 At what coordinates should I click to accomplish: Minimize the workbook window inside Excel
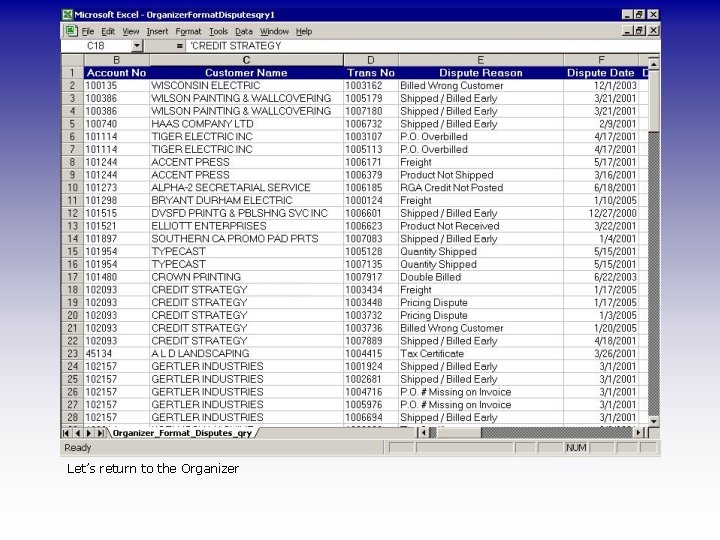628,31
